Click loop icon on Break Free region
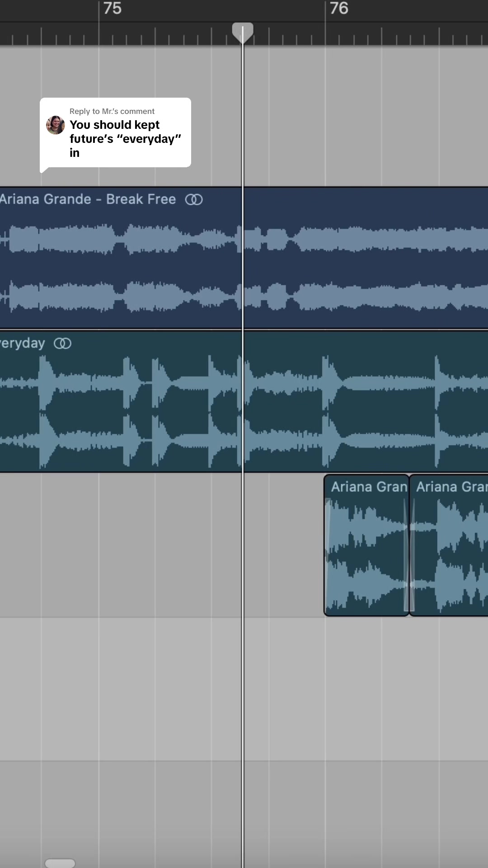The width and height of the screenshot is (488, 868). (x=194, y=199)
